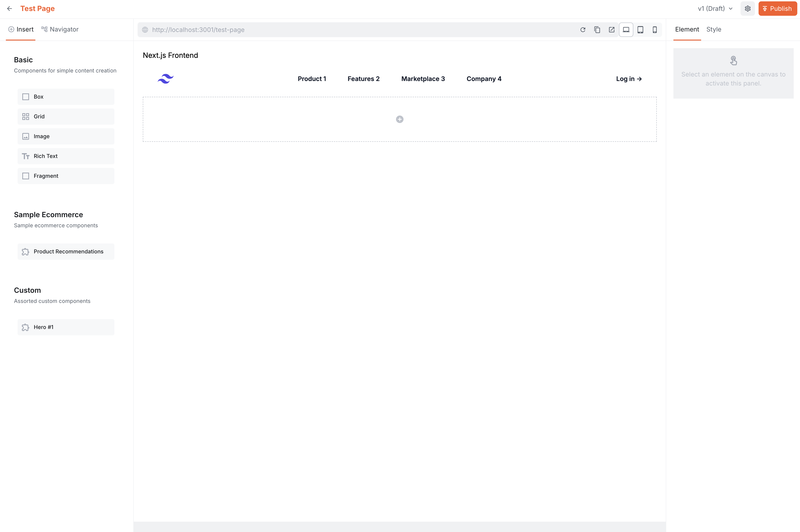This screenshot has width=800, height=532.
Task: Select the Rich Text component
Action: point(66,156)
